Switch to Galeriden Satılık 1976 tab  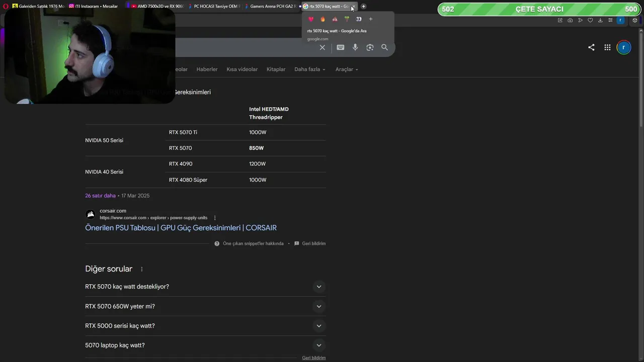tap(38, 6)
